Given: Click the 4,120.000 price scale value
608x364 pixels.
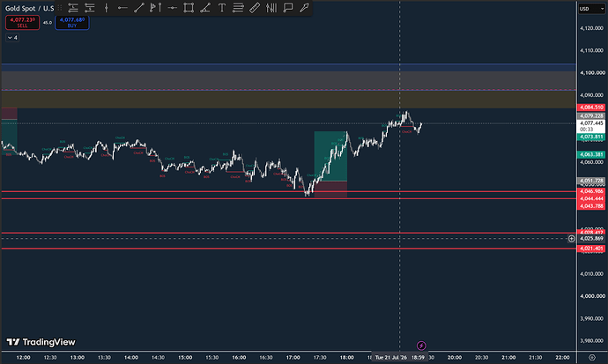Looking at the screenshot, I should (592, 28).
